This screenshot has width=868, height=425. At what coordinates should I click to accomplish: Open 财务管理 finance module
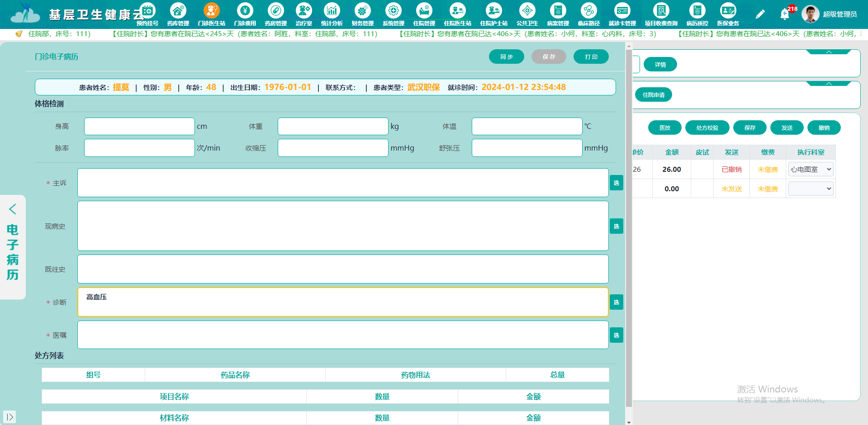point(363,14)
